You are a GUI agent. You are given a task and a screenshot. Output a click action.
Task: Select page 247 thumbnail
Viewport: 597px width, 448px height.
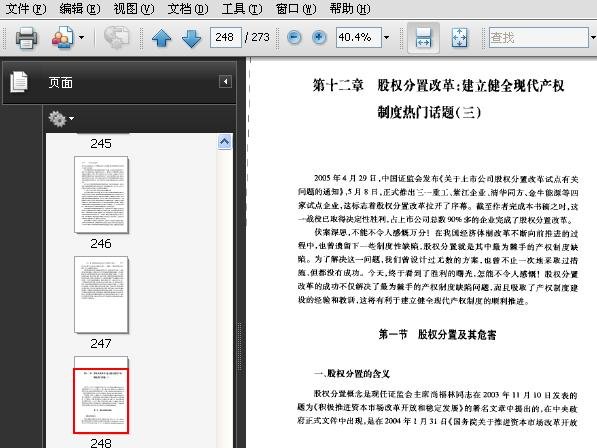pos(101,295)
